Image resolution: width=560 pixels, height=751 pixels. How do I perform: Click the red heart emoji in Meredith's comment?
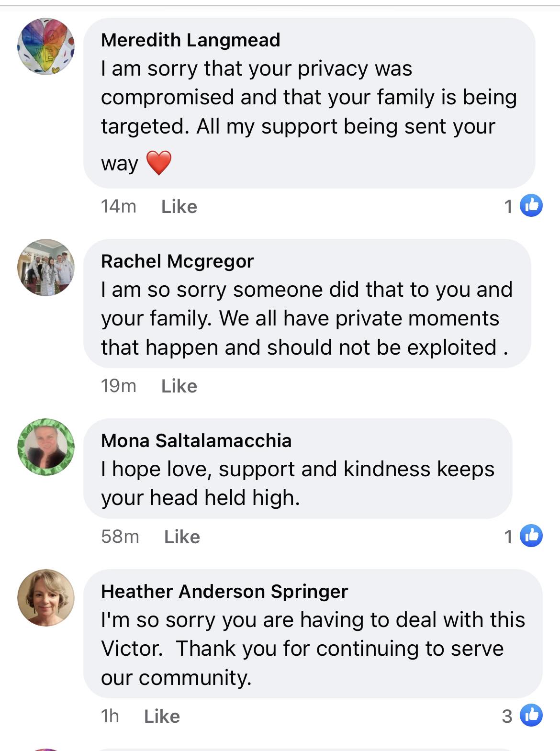[158, 163]
